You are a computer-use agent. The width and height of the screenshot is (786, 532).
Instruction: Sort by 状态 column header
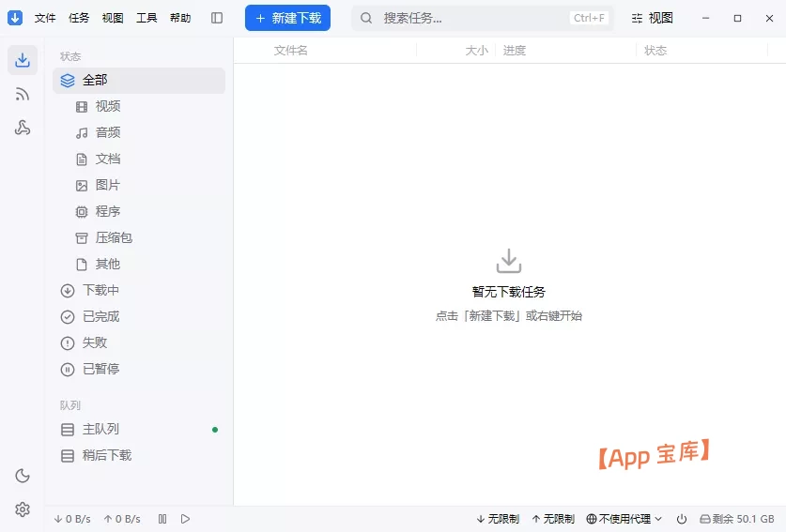point(655,51)
